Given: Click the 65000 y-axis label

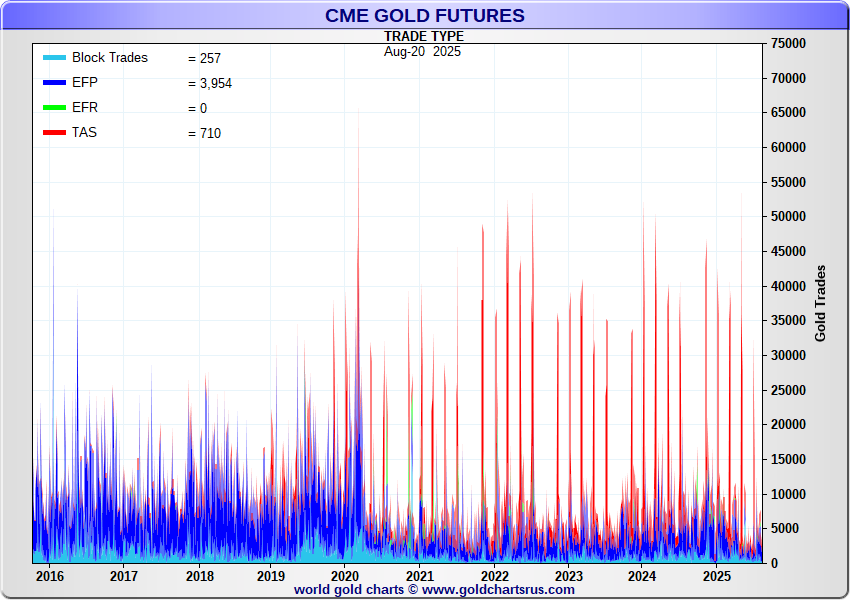Looking at the screenshot, I should (788, 113).
